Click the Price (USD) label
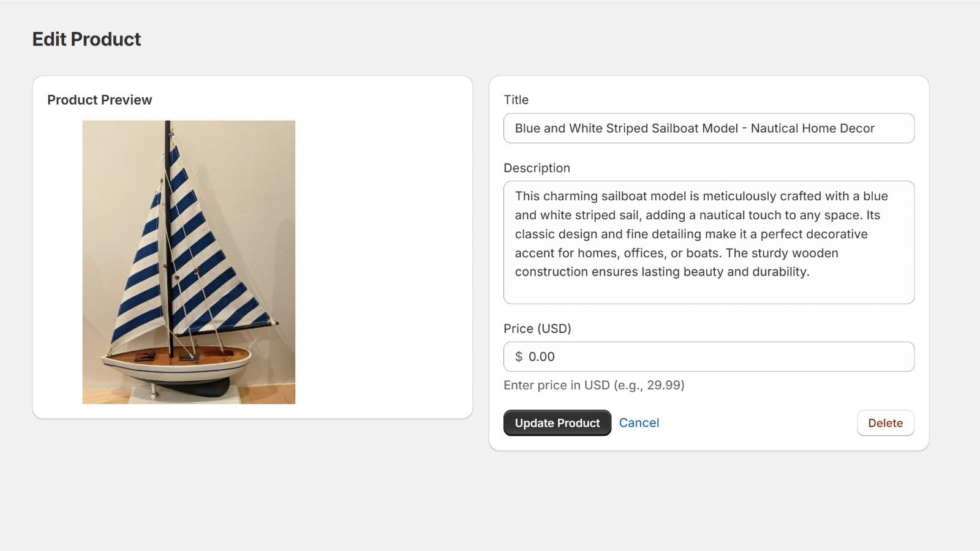This screenshot has width=980, height=551. [537, 329]
